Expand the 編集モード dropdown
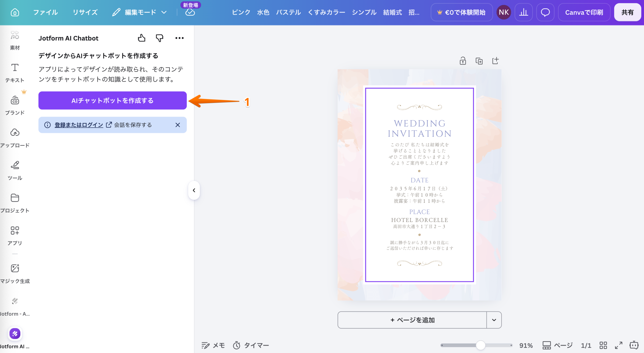The image size is (644, 353). click(140, 12)
